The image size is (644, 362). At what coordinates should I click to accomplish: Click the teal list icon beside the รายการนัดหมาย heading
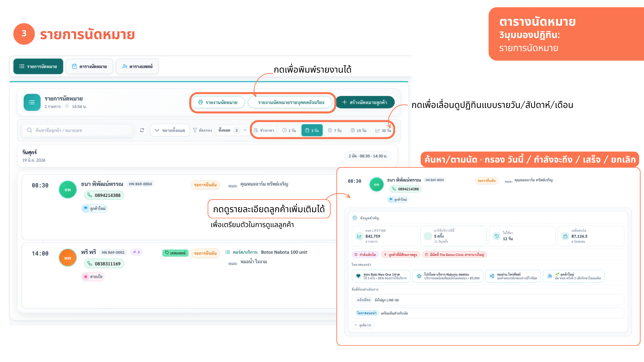pyautogui.click(x=32, y=102)
